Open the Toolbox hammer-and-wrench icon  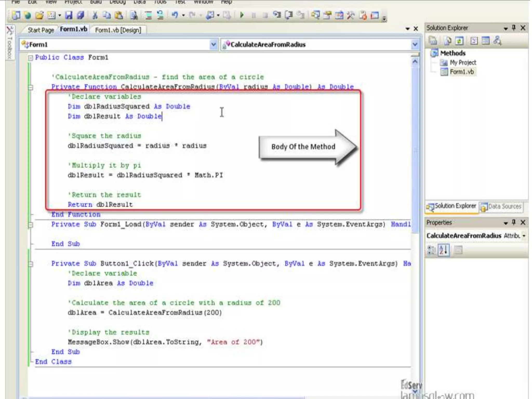(351, 15)
